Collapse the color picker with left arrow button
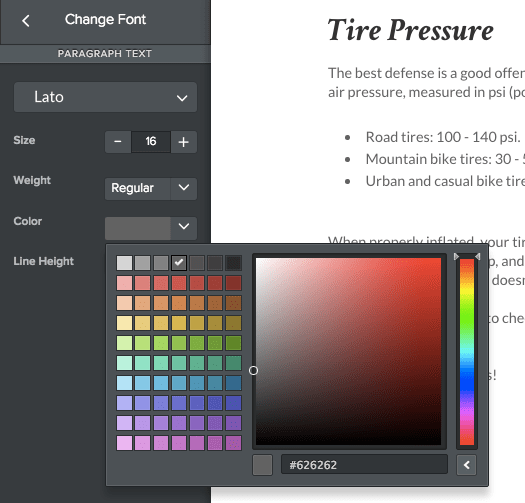This screenshot has height=503, width=525. point(466,465)
